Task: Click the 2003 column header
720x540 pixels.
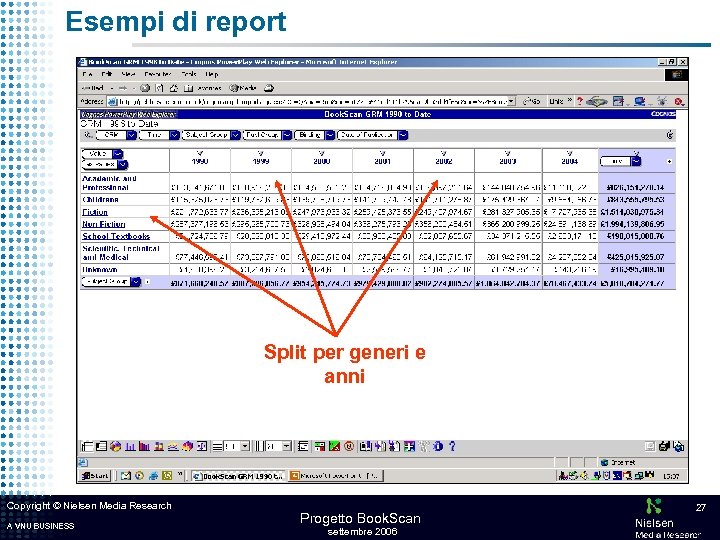Action: (x=508, y=161)
